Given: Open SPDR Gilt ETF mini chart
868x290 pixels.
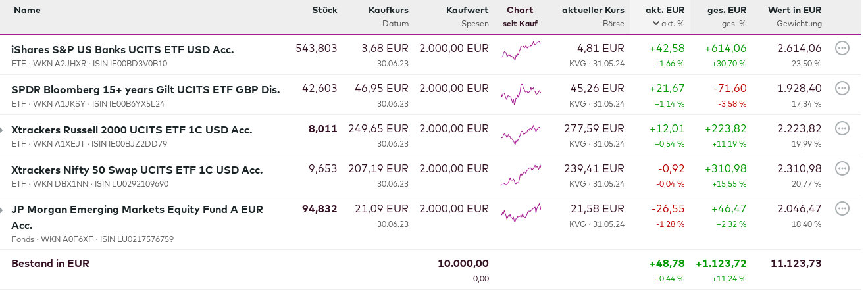Looking at the screenshot, I should pos(521,93).
